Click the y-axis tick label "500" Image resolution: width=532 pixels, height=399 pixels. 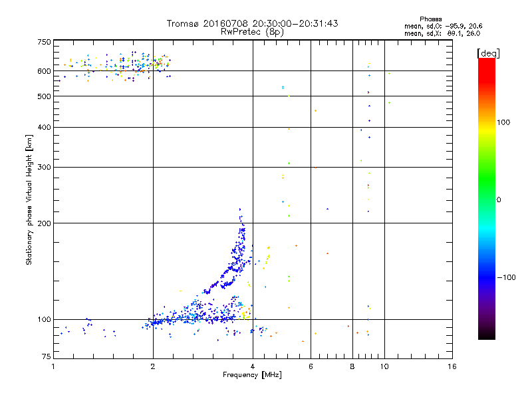(44, 96)
